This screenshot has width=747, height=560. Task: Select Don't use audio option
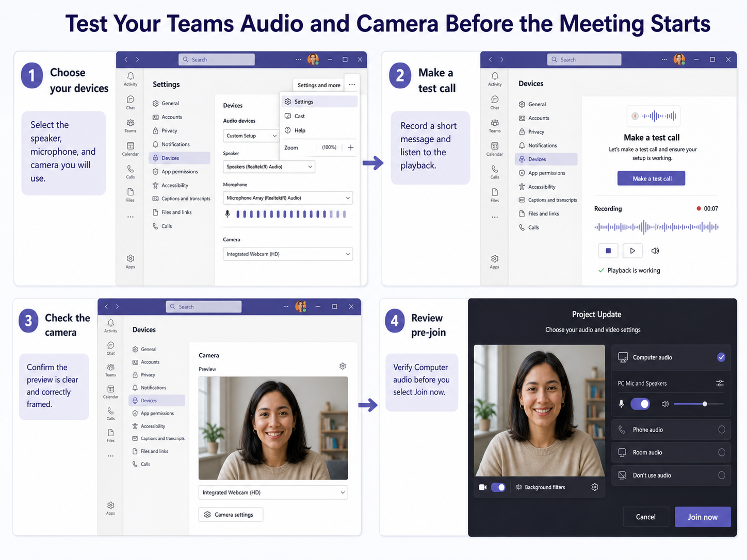coord(671,475)
